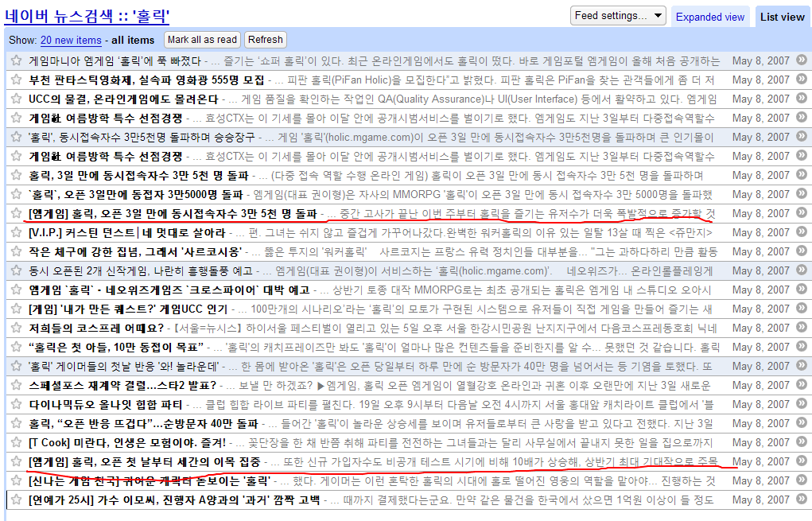Image resolution: width=812 pixels, height=521 pixels.
Task: Star the '홀릭은 첫 아들' item
Action: [x=16, y=347]
